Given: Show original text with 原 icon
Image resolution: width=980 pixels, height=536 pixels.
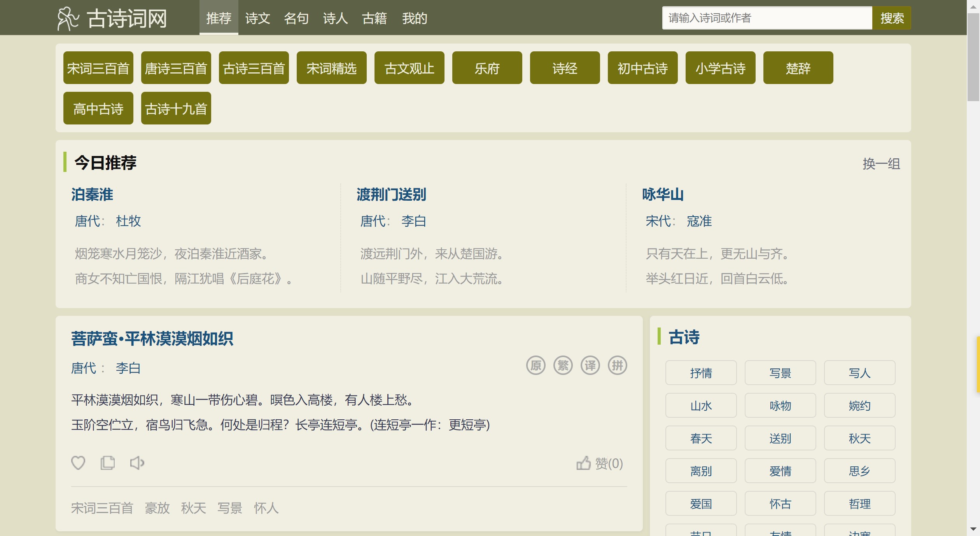Looking at the screenshot, I should pos(536,366).
